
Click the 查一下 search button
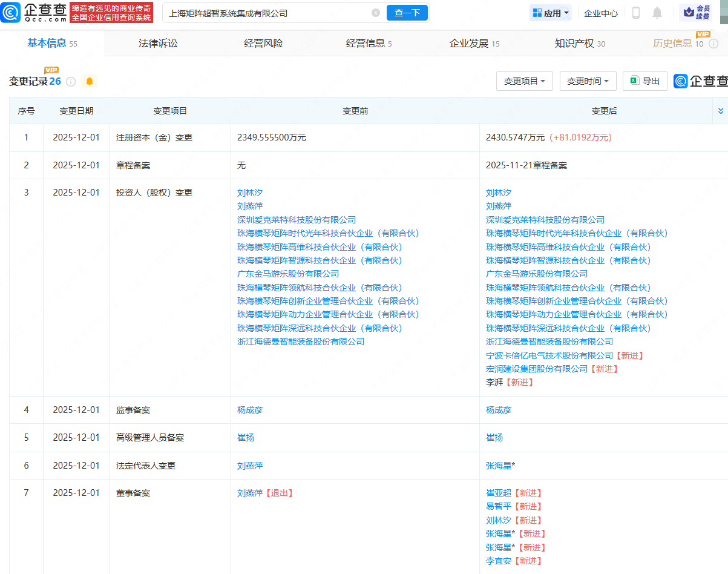click(x=407, y=13)
